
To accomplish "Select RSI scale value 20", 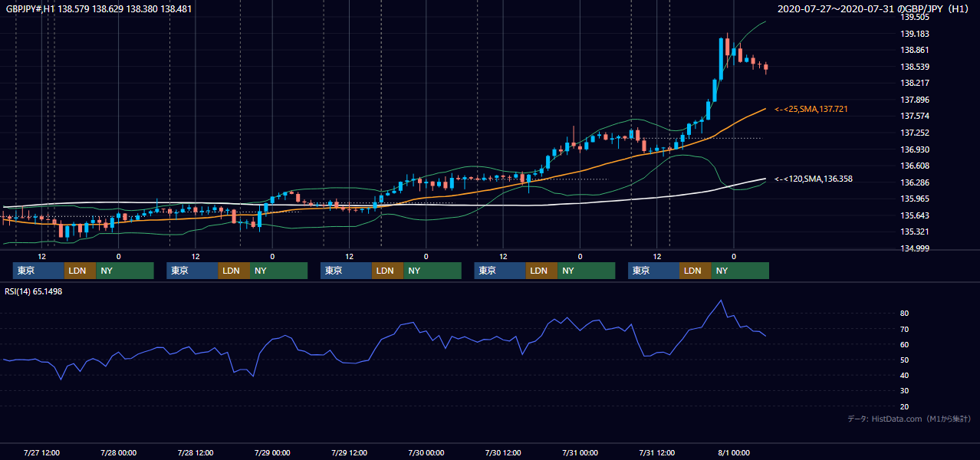I will 905,406.
